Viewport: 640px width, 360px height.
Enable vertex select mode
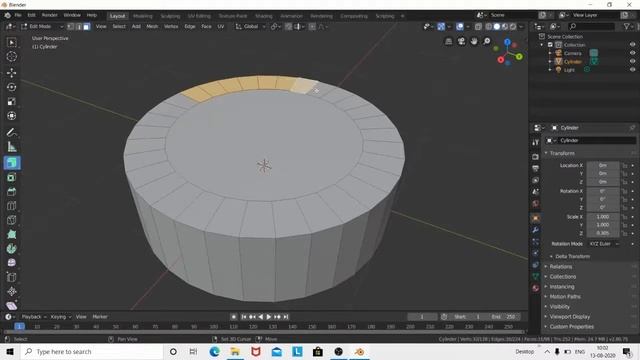(x=71, y=27)
